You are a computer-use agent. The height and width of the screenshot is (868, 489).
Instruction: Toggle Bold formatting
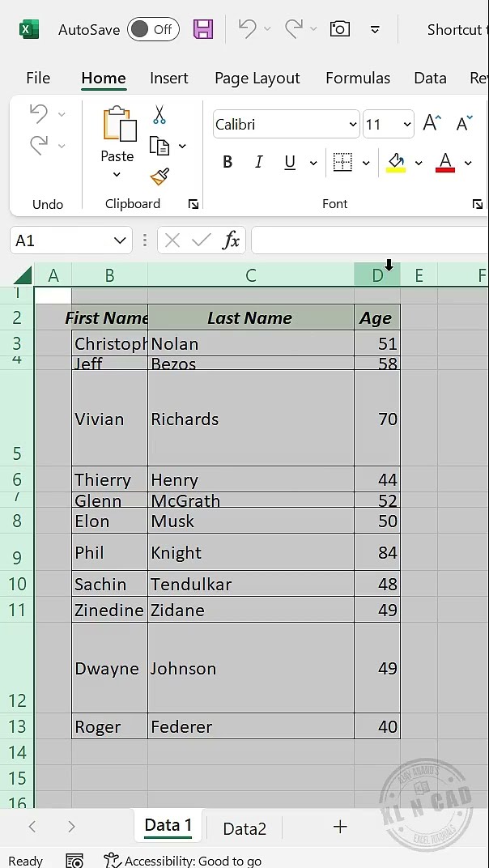[227, 163]
